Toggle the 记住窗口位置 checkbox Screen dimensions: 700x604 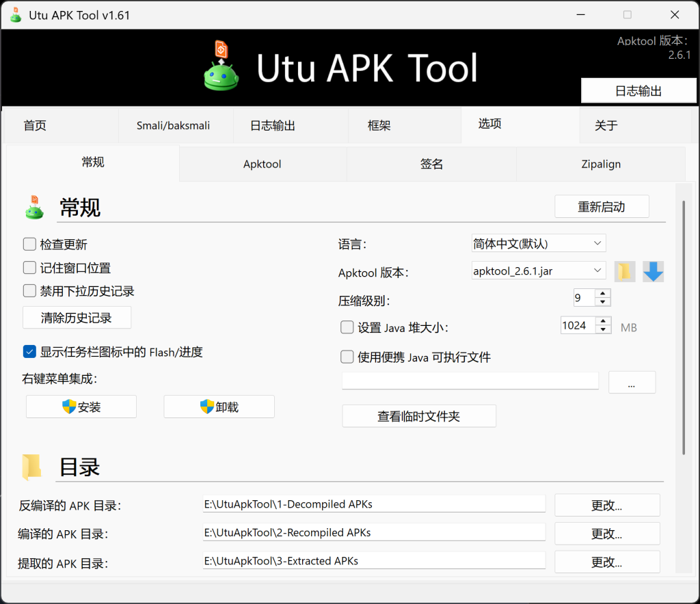(29, 268)
